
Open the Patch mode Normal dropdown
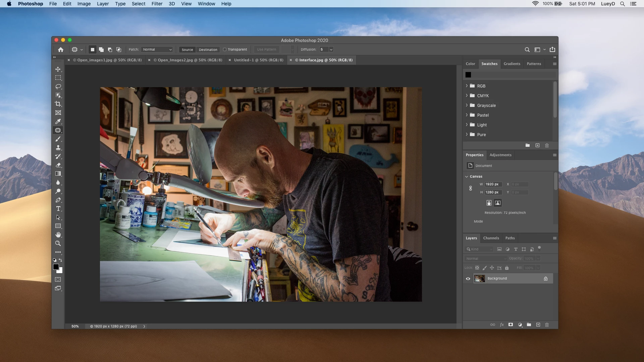click(x=157, y=50)
